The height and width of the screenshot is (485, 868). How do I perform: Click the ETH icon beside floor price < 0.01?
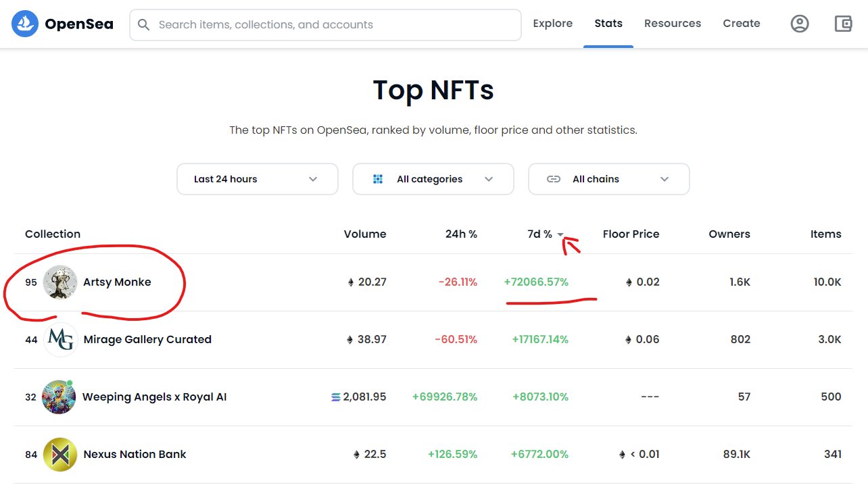[x=623, y=455]
